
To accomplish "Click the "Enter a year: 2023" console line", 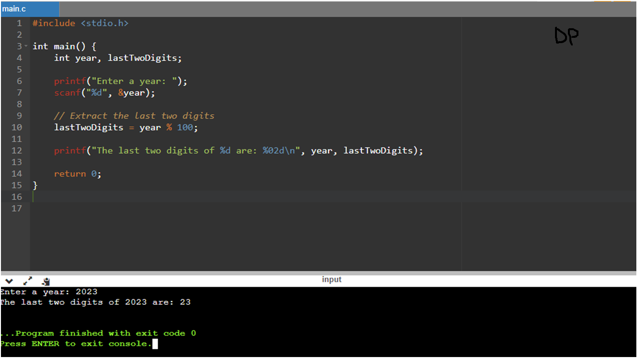I will (49, 291).
